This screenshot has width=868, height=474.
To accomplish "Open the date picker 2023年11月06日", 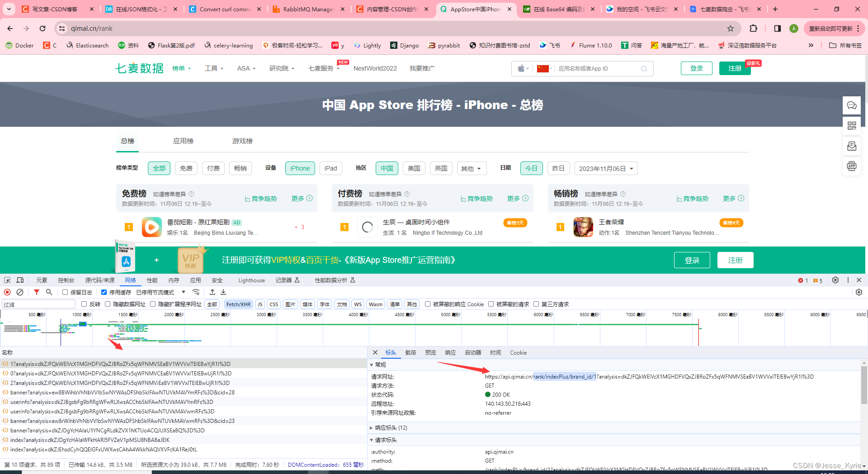I will point(606,169).
